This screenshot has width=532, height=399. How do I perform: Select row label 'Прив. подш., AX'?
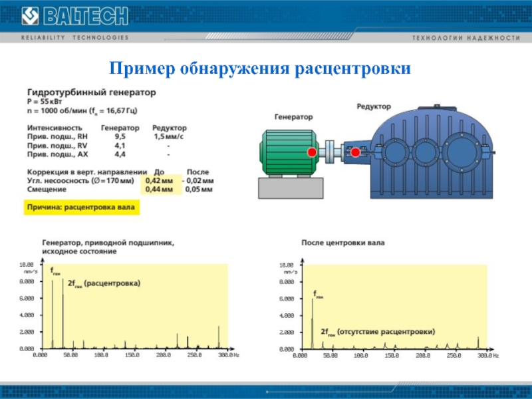(57, 154)
